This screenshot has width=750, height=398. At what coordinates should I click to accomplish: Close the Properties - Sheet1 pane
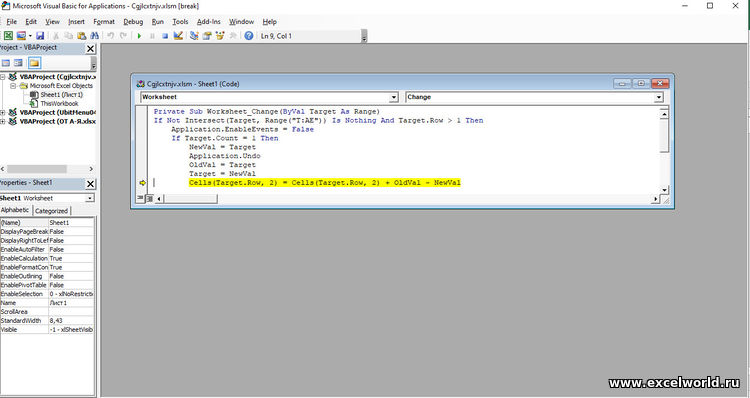click(x=90, y=184)
